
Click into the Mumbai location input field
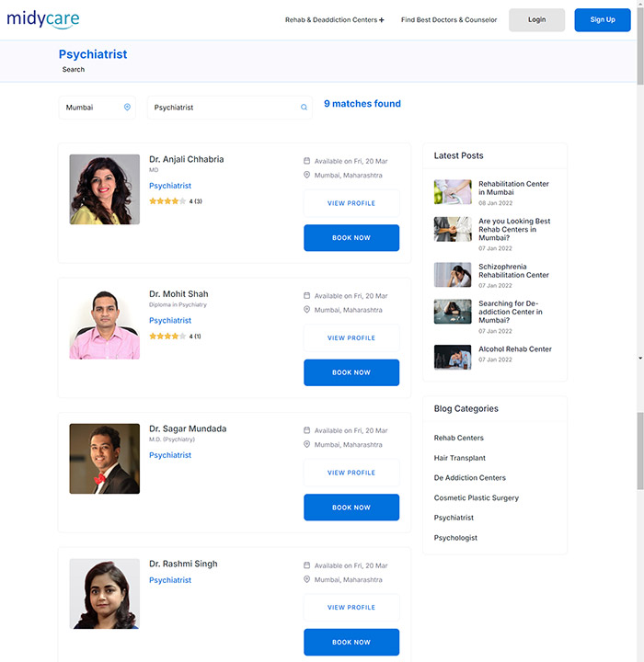(x=92, y=108)
